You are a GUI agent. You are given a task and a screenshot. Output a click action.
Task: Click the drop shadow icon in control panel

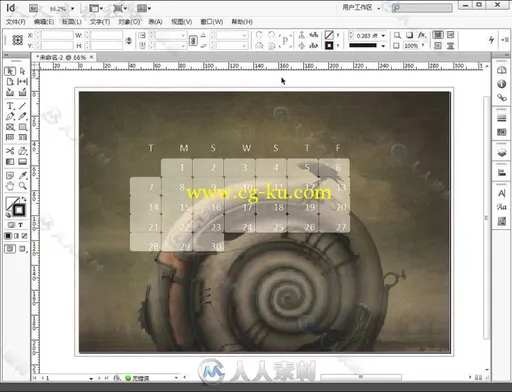click(409, 35)
